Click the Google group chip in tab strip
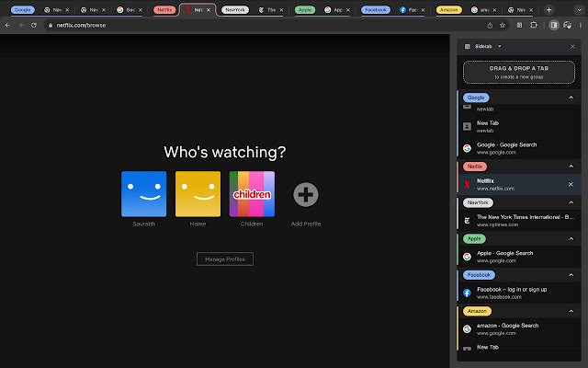 [x=22, y=10]
